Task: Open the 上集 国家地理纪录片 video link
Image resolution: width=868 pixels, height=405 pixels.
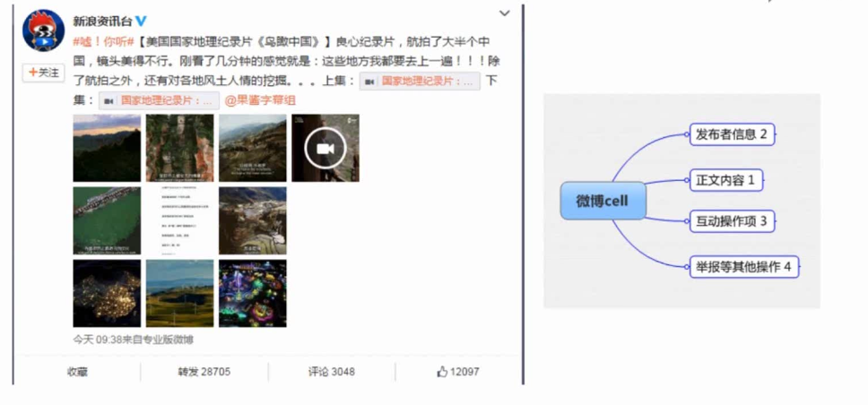Action: 420,82
